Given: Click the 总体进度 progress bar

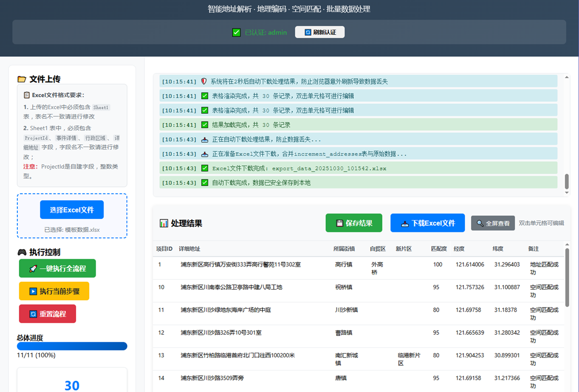Looking at the screenshot, I should pyautogui.click(x=72, y=346).
